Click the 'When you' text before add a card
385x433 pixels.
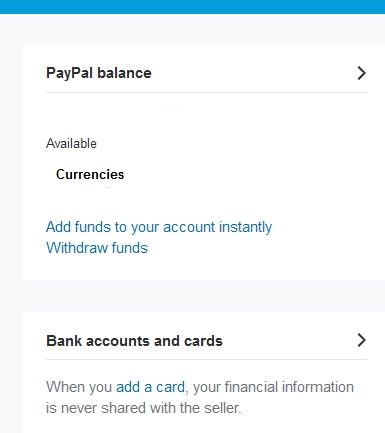pyautogui.click(x=79, y=387)
